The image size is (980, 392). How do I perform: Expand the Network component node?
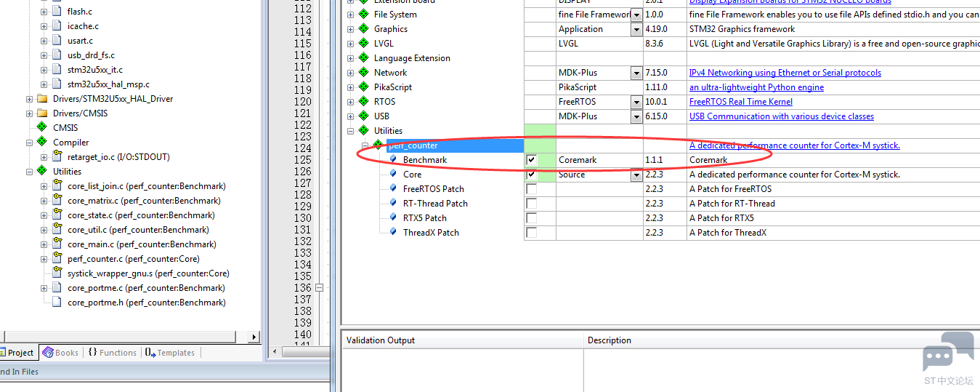pyautogui.click(x=350, y=73)
